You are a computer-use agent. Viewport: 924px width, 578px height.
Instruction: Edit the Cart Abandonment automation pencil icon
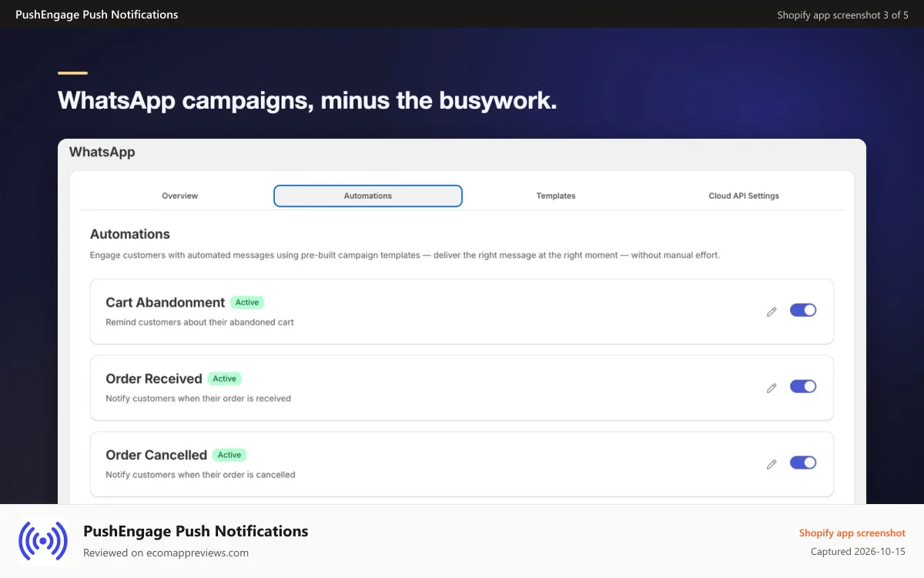pyautogui.click(x=772, y=312)
